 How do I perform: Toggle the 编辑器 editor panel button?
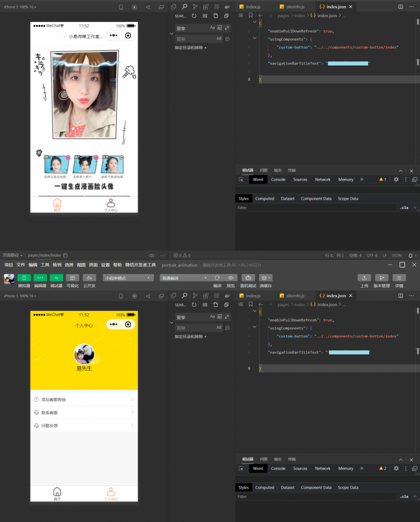click(40, 278)
